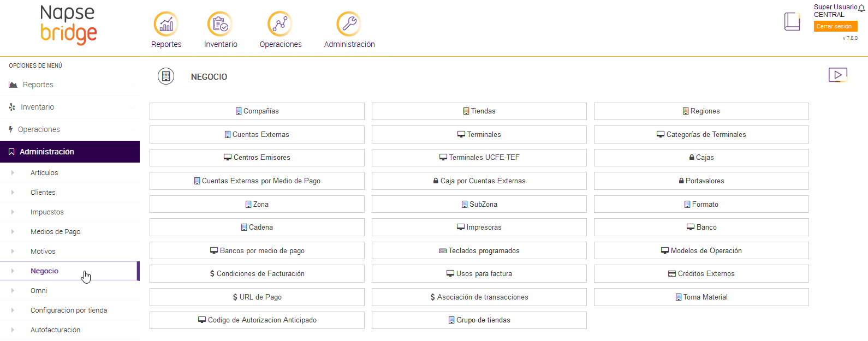Select Inventario in the sidebar menu
The width and height of the screenshot is (868, 341).
click(37, 107)
